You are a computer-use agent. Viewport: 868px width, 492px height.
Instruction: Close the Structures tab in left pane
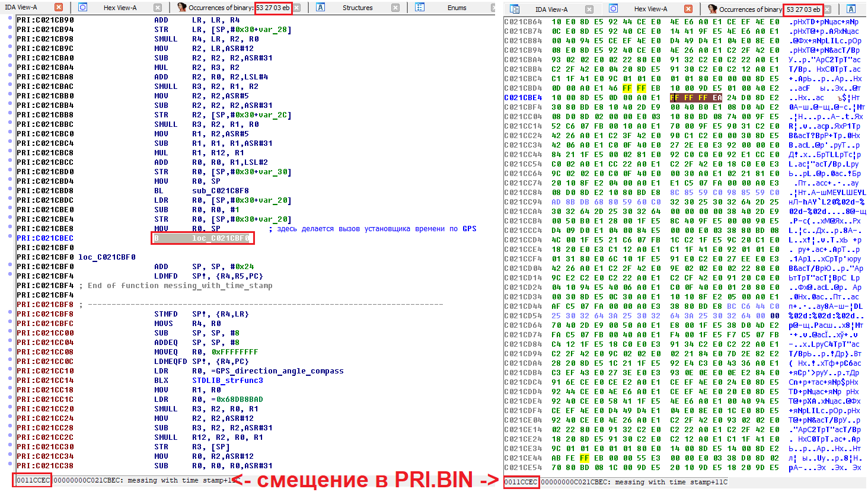coord(395,8)
